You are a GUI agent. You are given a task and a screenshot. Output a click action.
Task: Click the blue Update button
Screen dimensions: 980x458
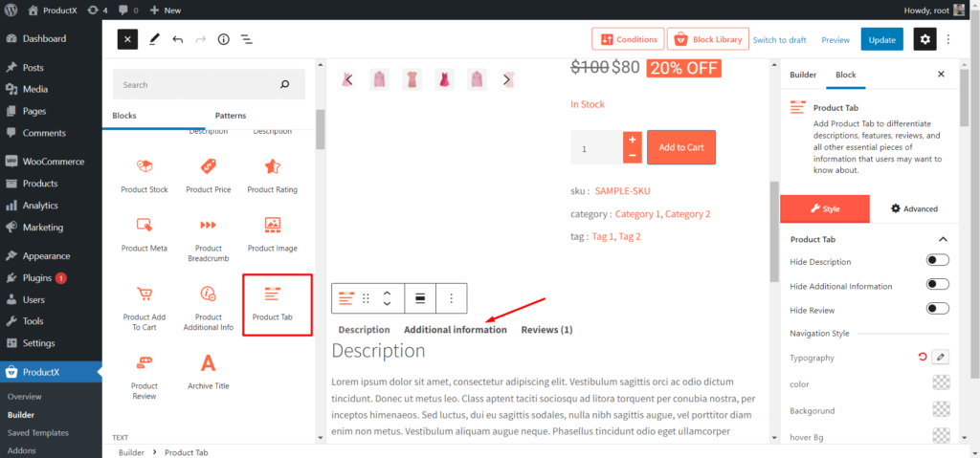pyautogui.click(x=881, y=39)
